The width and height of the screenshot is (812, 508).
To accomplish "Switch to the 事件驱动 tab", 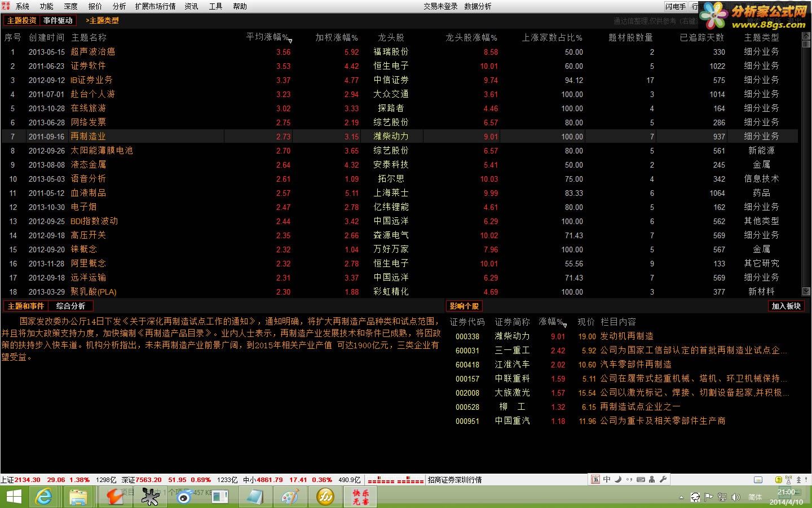I will [58, 20].
